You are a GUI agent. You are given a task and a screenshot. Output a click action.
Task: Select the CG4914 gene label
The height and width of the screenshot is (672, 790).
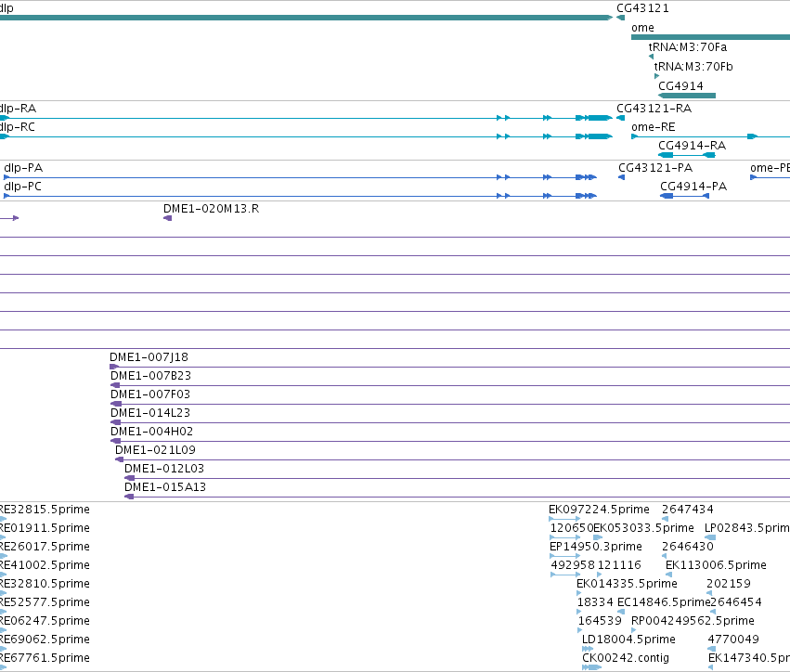[x=680, y=86]
